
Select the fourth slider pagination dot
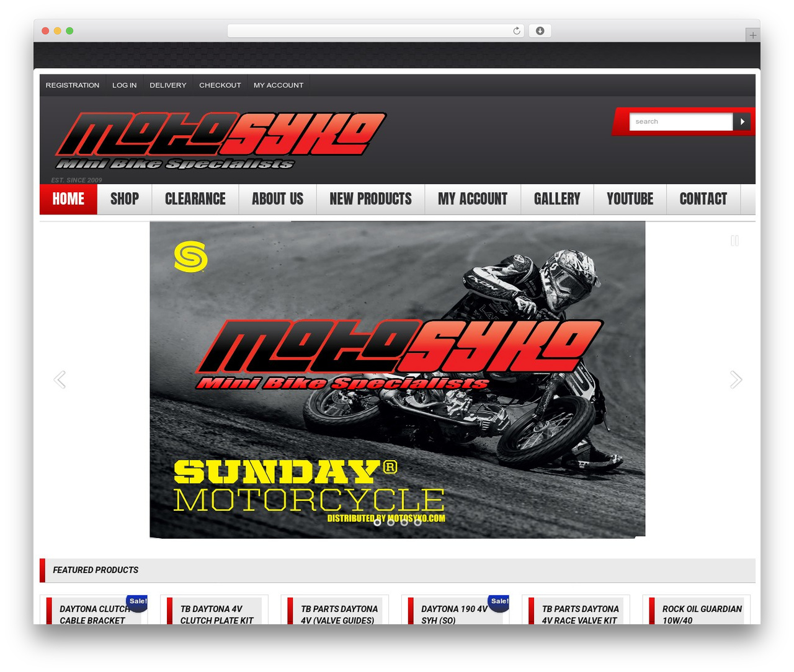[418, 522]
